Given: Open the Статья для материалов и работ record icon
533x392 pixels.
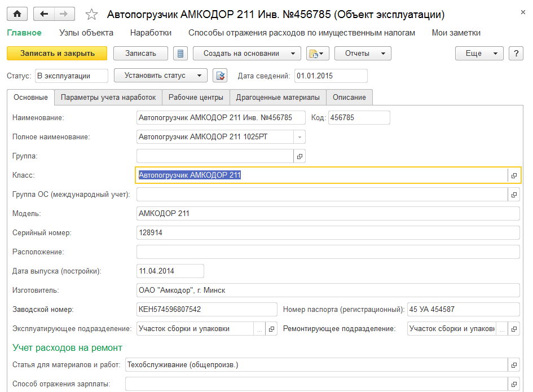Looking at the screenshot, I should point(514,365).
